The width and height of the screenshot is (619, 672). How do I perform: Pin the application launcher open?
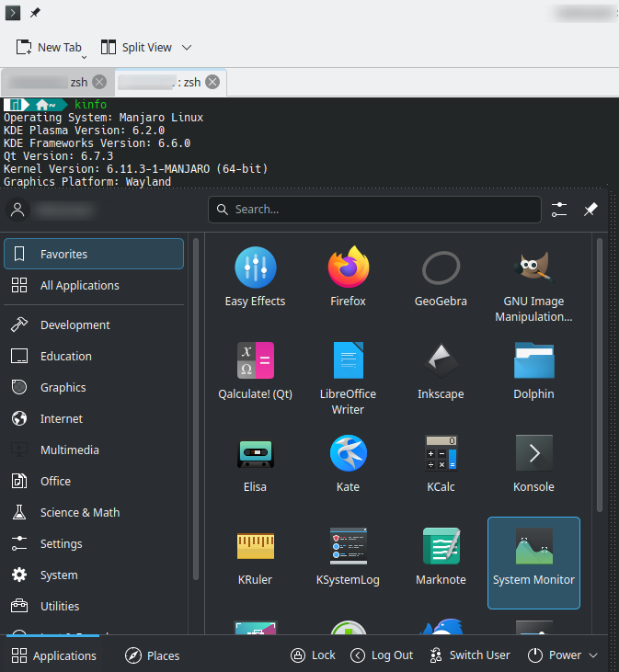pyautogui.click(x=590, y=210)
